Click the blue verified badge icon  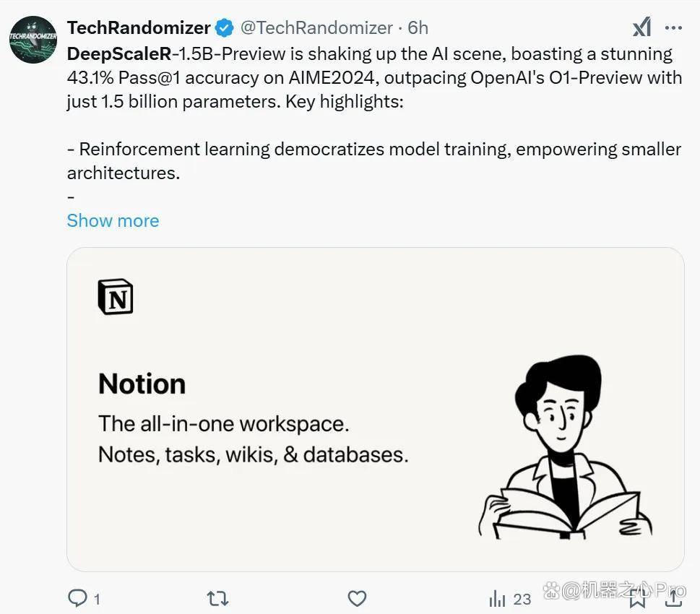pos(224,28)
